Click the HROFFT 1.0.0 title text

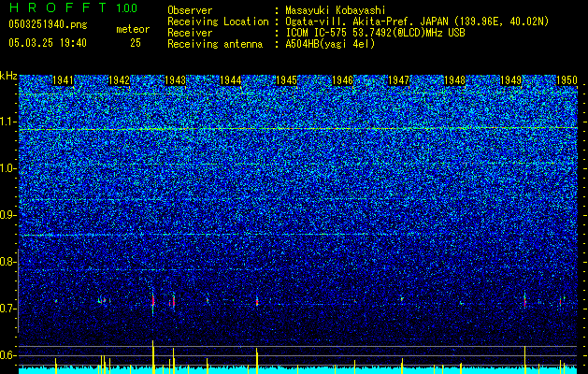click(73, 7)
